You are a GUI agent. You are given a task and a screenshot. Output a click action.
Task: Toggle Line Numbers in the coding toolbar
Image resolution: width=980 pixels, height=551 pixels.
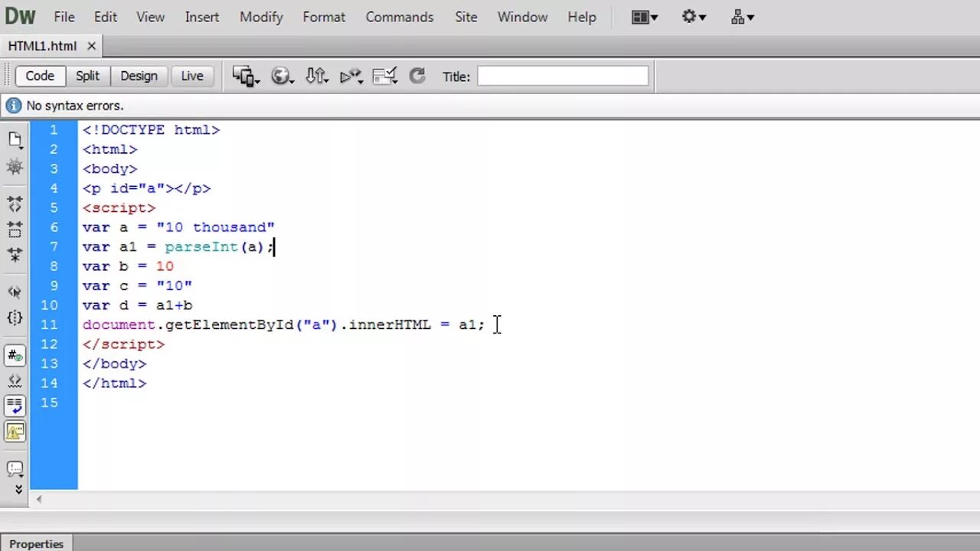point(15,355)
